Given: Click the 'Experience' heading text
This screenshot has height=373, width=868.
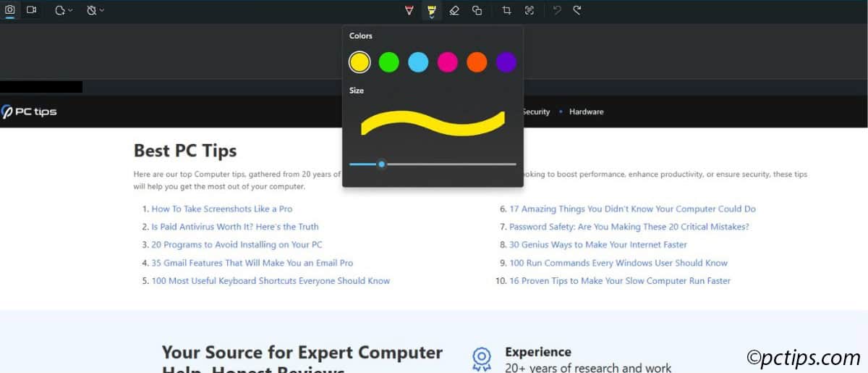Looking at the screenshot, I should [538, 352].
